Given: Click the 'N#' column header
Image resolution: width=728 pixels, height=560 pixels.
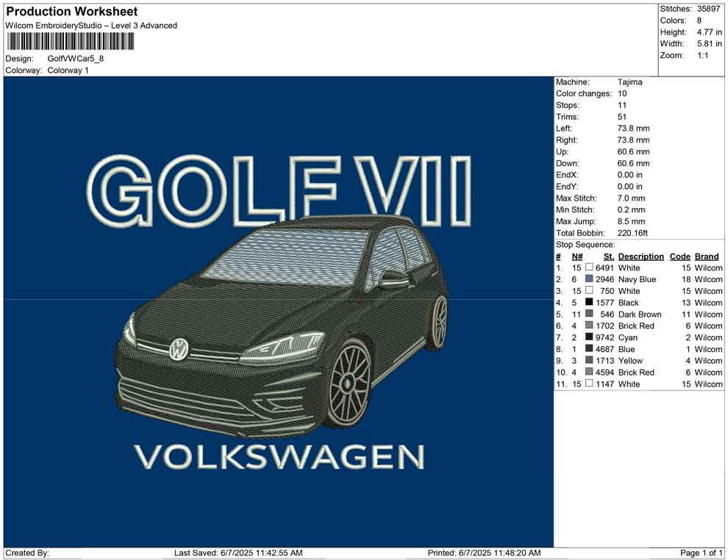Looking at the screenshot, I should (577, 256).
